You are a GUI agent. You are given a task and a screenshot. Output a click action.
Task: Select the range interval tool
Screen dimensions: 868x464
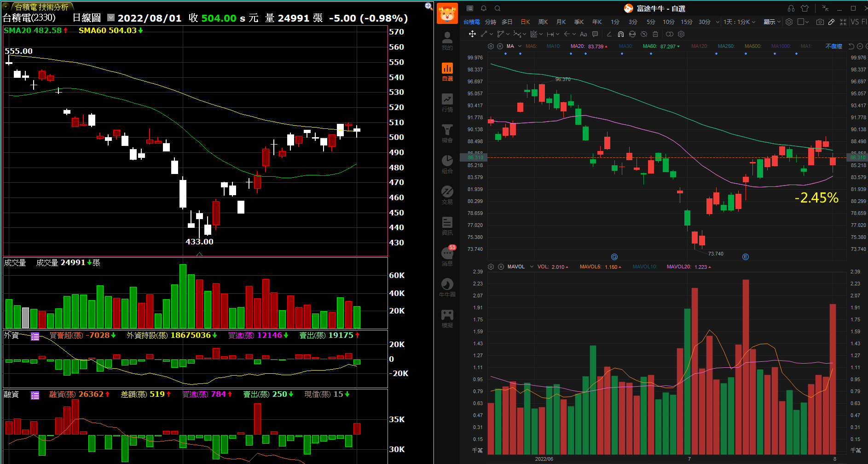click(550, 34)
